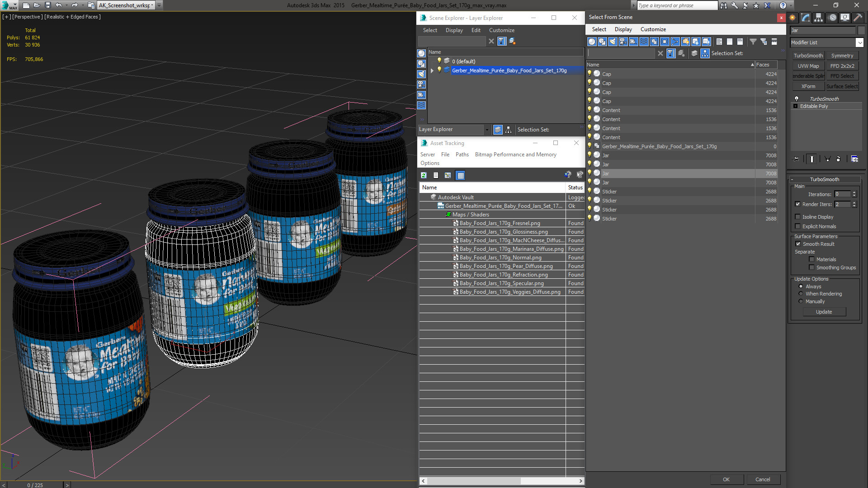This screenshot has height=488, width=868.
Task: Select the Manually update option
Action: click(x=801, y=301)
